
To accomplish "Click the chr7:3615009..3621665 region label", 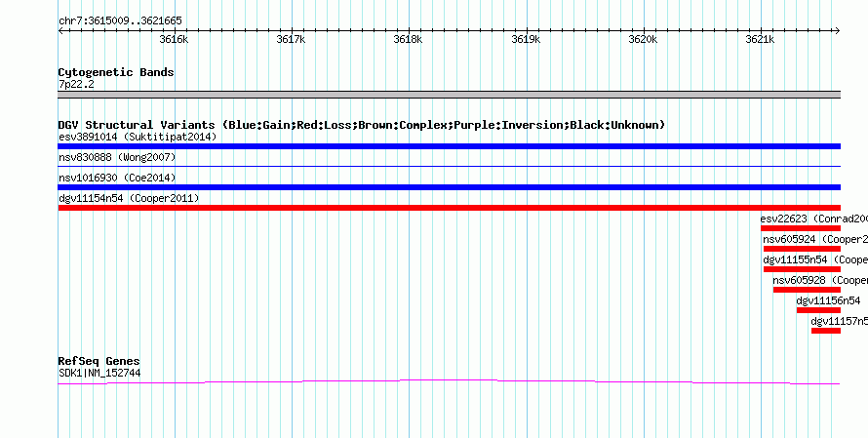I will (120, 21).
